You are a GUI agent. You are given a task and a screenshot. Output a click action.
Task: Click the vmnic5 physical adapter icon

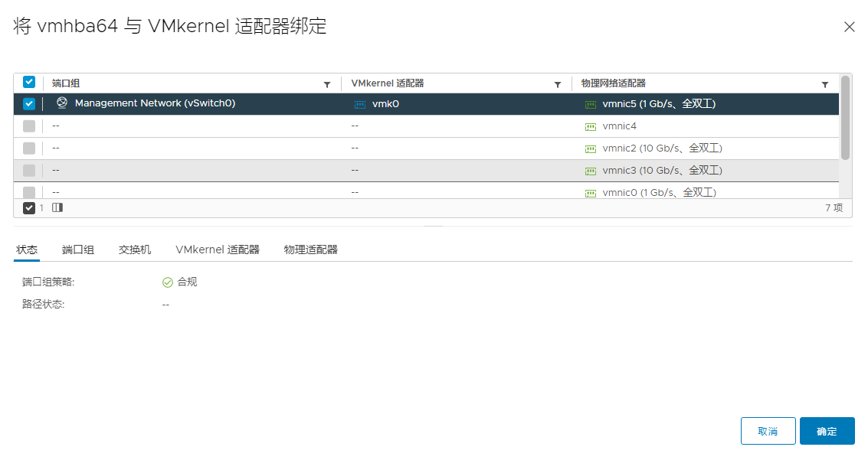(589, 103)
